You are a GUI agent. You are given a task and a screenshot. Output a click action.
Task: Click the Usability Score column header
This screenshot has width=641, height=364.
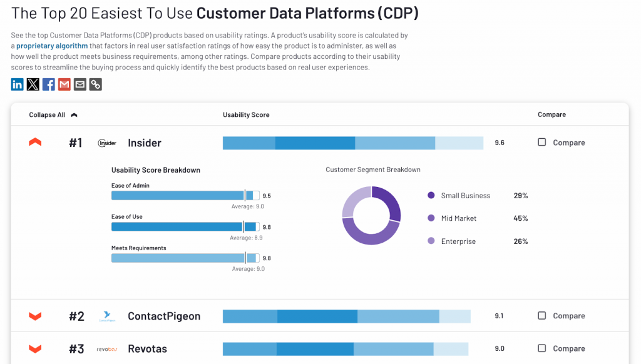[246, 115]
